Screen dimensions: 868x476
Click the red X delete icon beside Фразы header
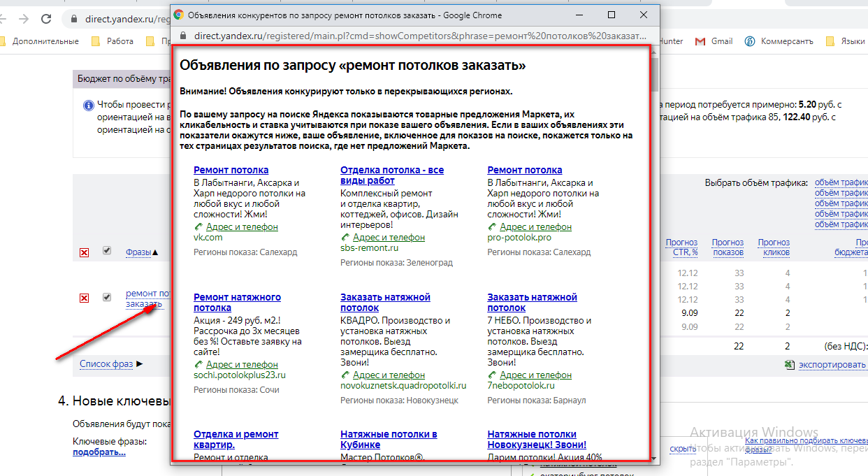pos(84,252)
